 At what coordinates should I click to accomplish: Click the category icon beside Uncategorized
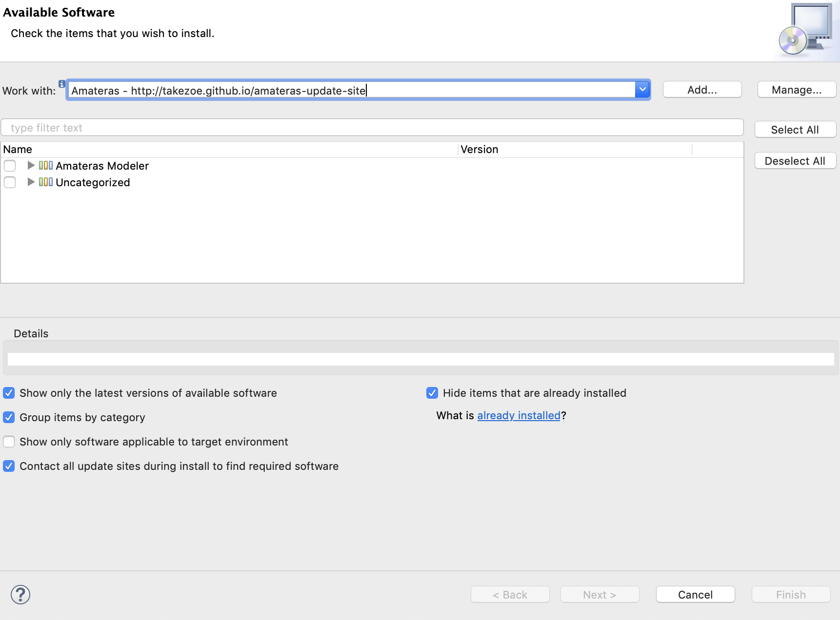(45, 182)
